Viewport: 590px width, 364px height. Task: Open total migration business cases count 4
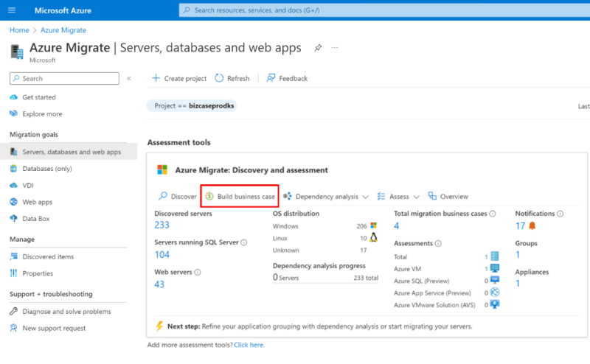[x=396, y=226]
